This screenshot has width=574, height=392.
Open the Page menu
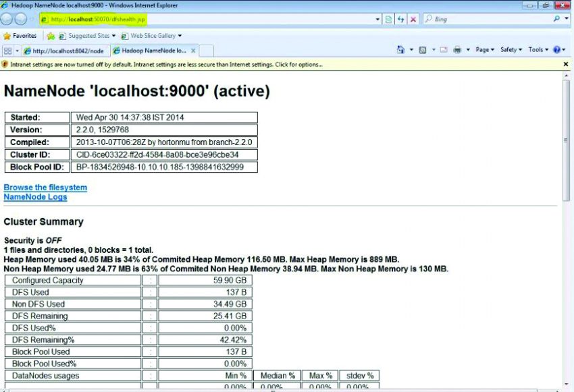483,50
